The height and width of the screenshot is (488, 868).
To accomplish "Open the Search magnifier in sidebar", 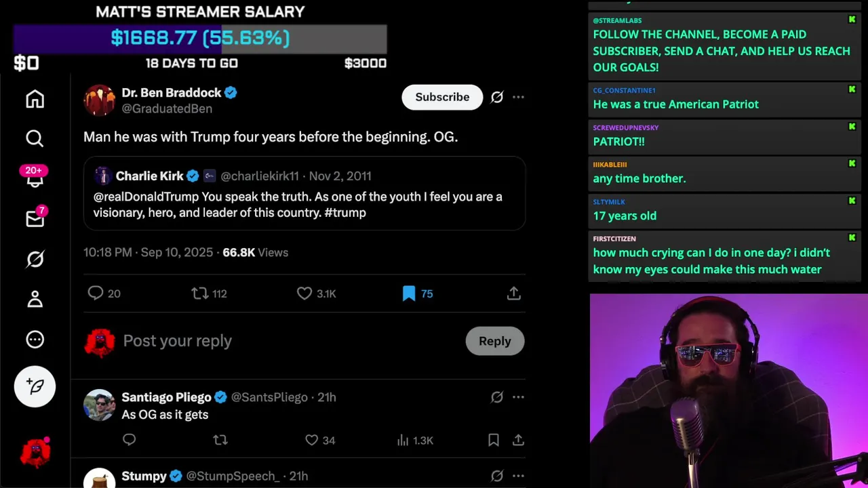I will 35,138.
